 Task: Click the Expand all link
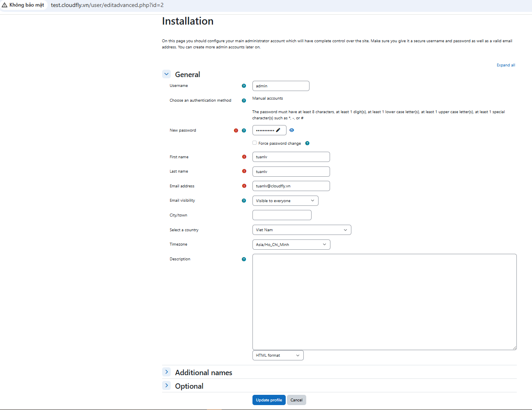tap(506, 65)
